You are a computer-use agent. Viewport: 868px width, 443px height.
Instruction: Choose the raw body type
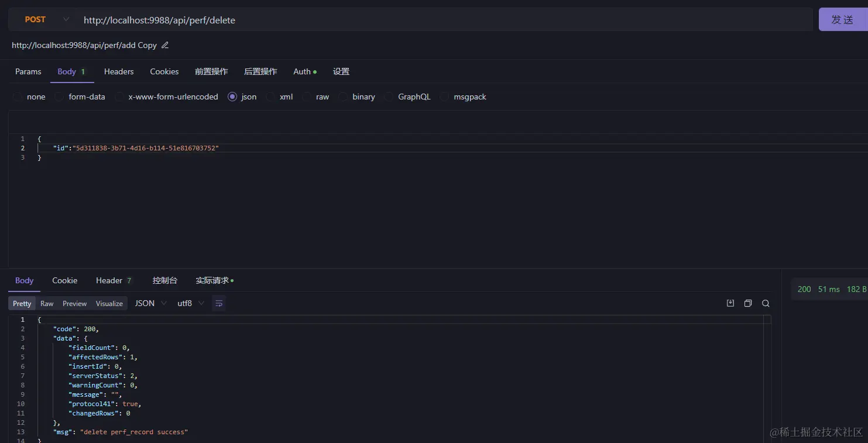316,97
